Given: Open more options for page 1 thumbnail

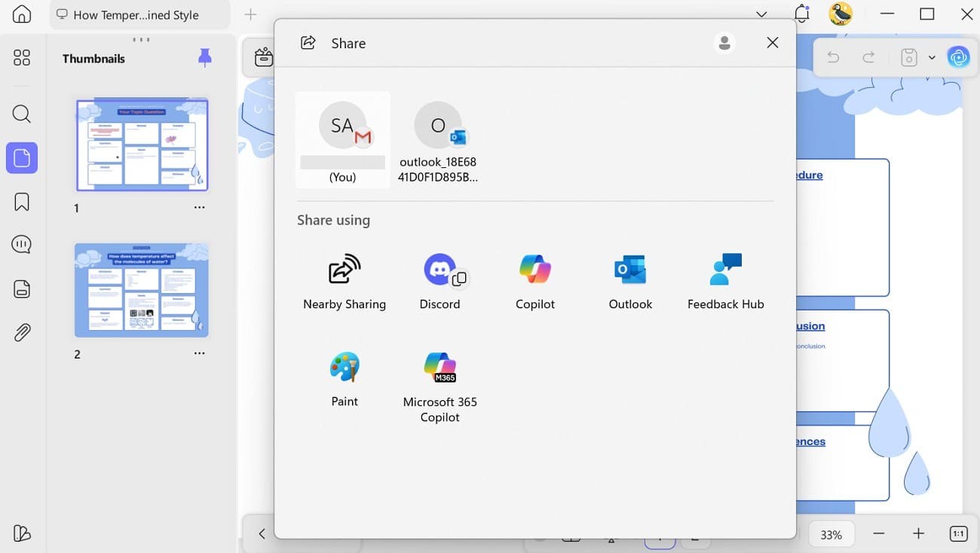Looking at the screenshot, I should [x=199, y=207].
